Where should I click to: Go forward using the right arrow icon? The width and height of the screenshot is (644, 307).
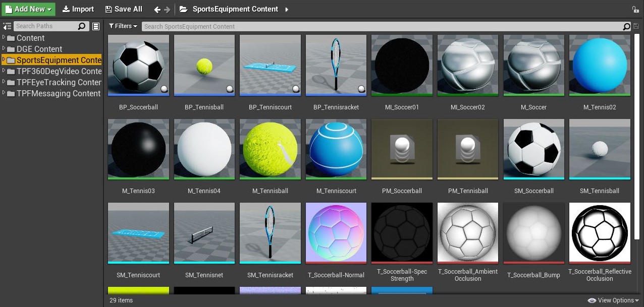tap(168, 9)
